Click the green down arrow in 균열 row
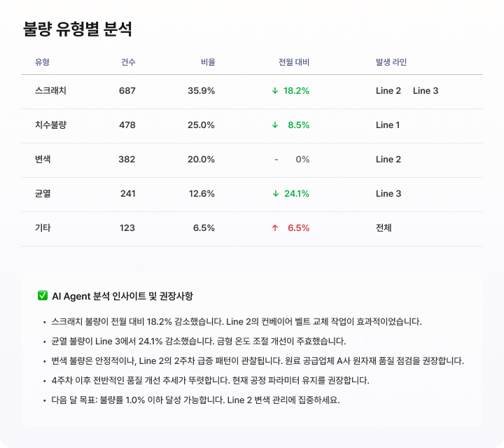The height and width of the screenshot is (448, 504). [275, 194]
